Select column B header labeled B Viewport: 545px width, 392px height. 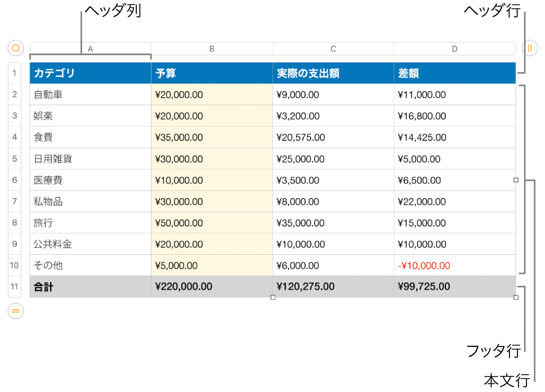point(212,48)
